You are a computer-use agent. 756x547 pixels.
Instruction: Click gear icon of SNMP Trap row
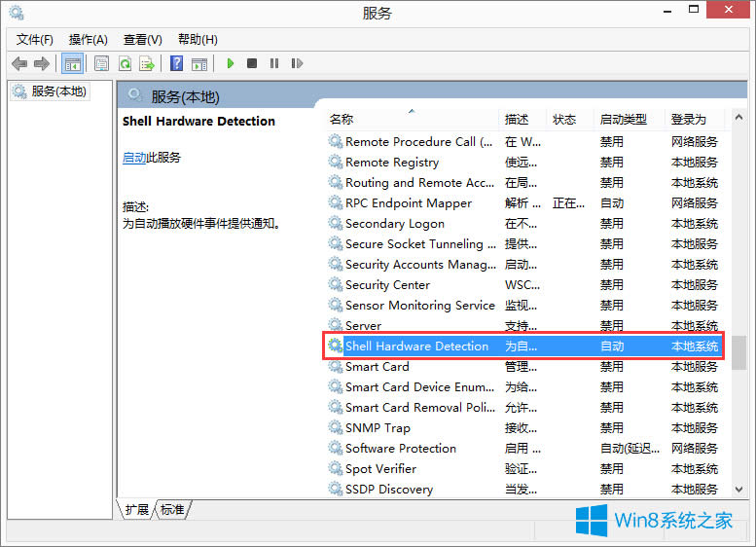336,427
